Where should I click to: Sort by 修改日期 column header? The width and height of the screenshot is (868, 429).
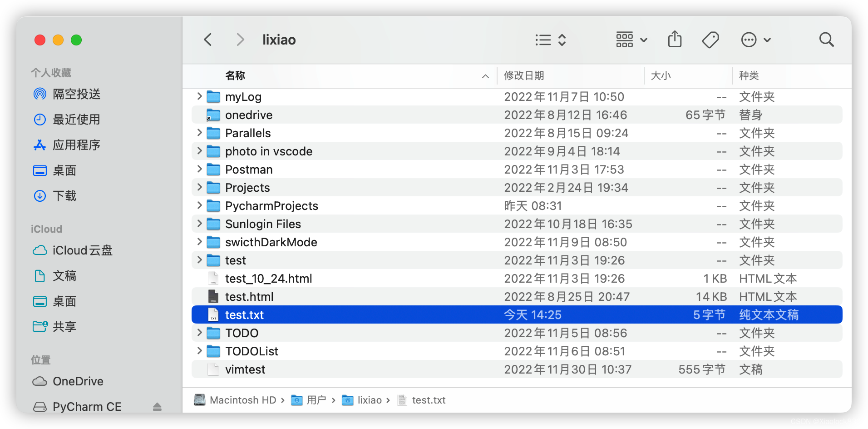(524, 75)
